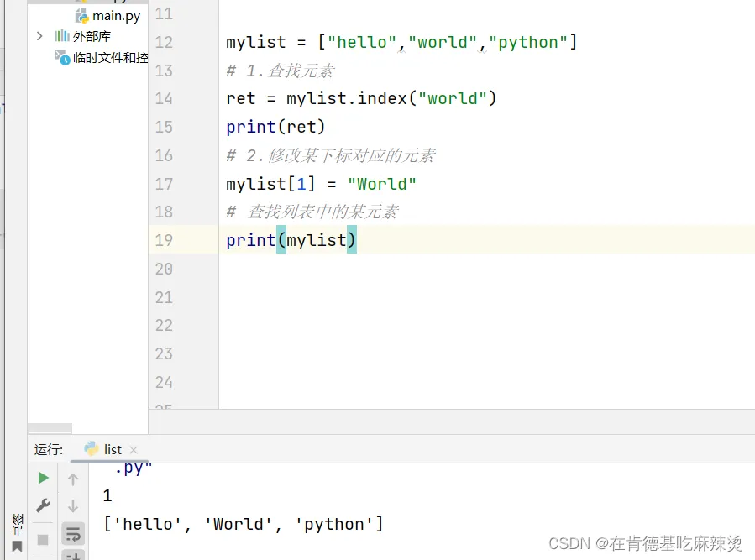Toggle soft-wrap in run console
The height and width of the screenshot is (560, 755).
point(73,534)
